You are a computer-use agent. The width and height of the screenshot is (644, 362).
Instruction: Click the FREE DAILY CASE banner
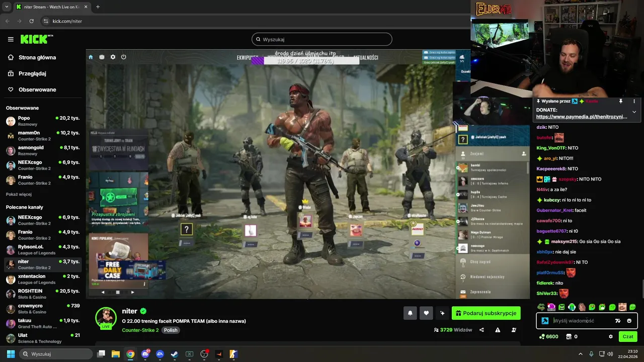click(x=131, y=270)
